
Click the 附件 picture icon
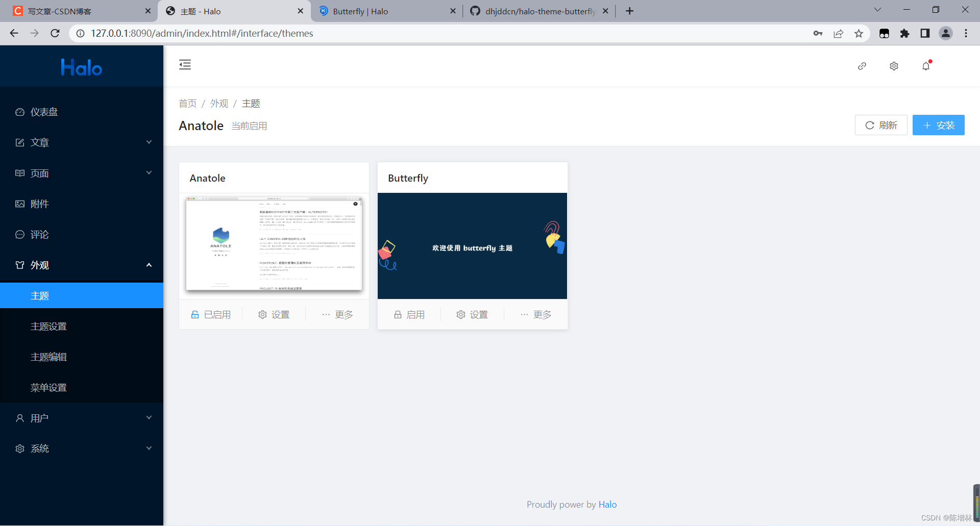click(x=20, y=204)
